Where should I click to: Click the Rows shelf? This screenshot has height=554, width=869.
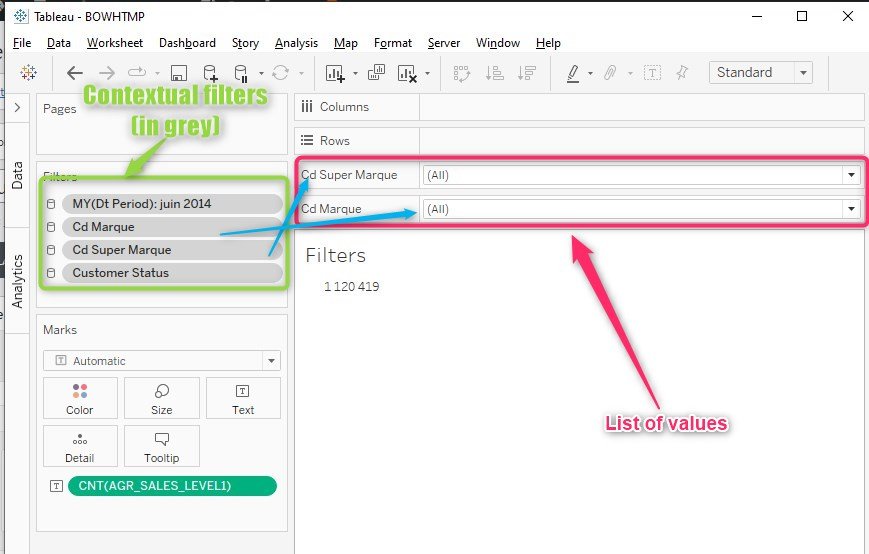pyautogui.click(x=579, y=141)
